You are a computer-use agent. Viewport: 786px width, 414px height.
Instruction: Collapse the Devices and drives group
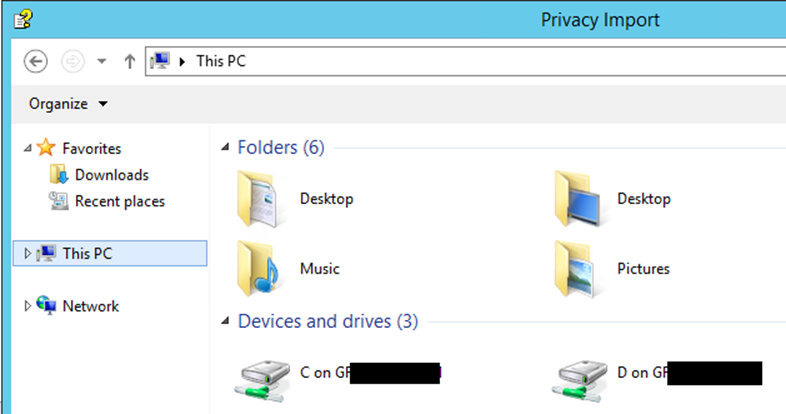pos(225,322)
